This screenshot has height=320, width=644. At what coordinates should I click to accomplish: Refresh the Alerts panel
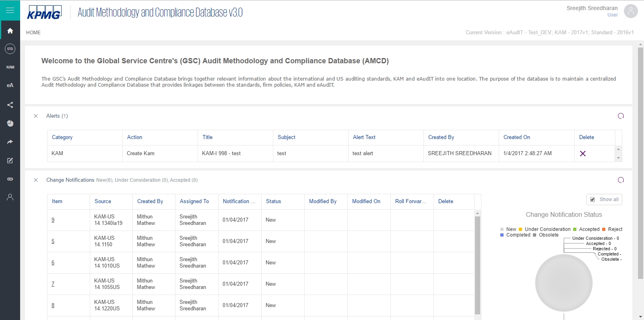point(621,116)
